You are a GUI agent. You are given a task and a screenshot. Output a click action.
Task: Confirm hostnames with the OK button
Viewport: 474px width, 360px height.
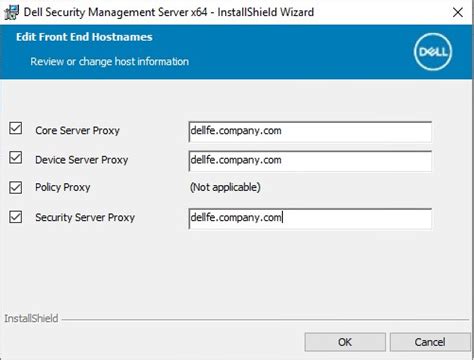[345, 342]
